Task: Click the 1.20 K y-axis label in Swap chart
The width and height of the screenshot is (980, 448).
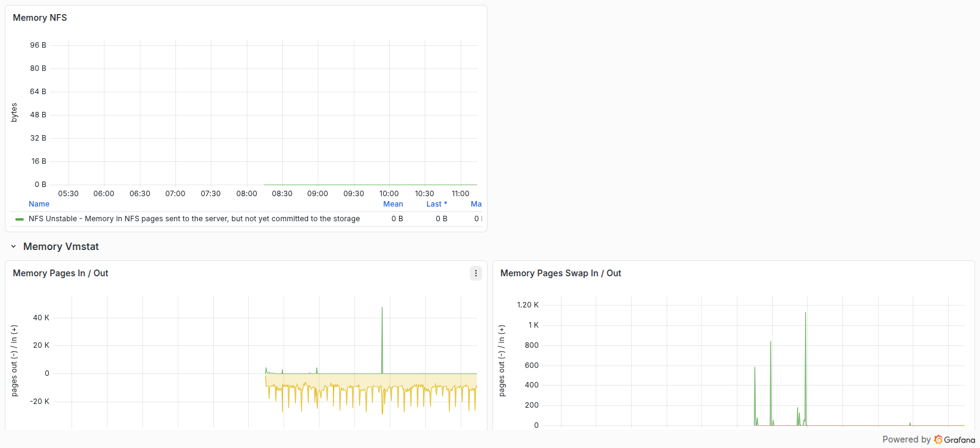Action: [528, 305]
